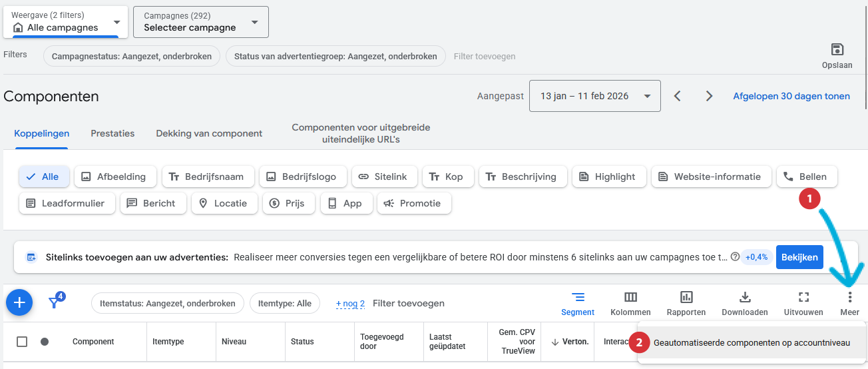Open the Selecteer campagne dropdown
This screenshot has width=868, height=369.
click(200, 22)
